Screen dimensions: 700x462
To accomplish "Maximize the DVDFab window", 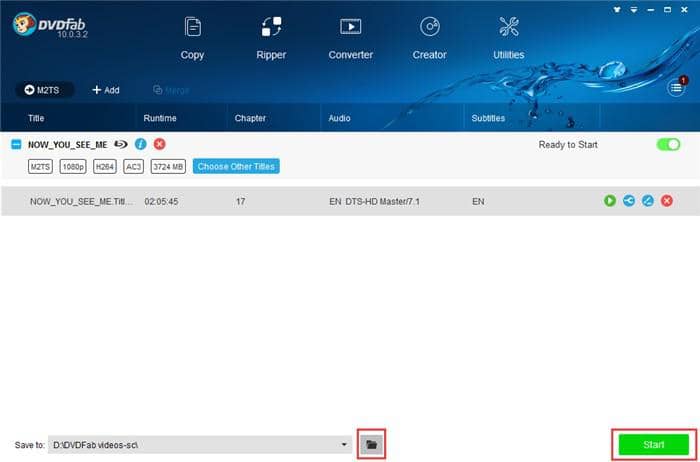I will coord(668,9).
